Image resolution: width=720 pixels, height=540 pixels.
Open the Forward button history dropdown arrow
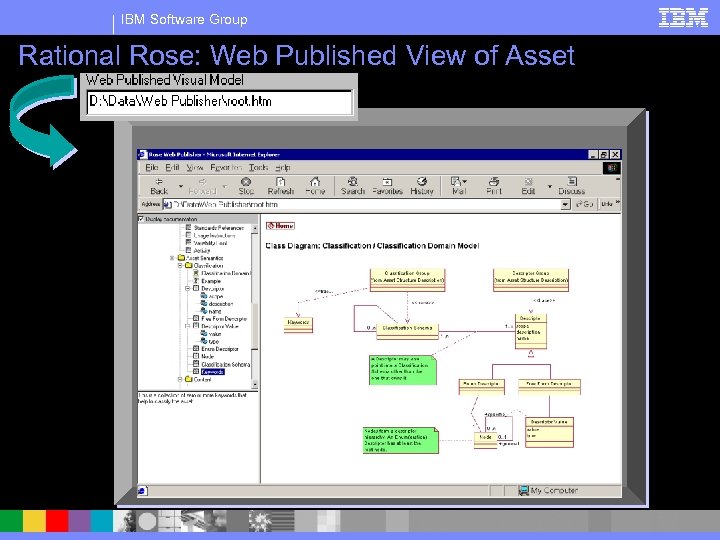pyautogui.click(x=225, y=186)
